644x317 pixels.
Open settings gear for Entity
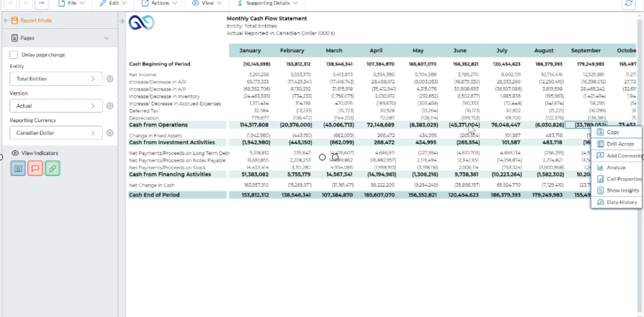(x=110, y=79)
